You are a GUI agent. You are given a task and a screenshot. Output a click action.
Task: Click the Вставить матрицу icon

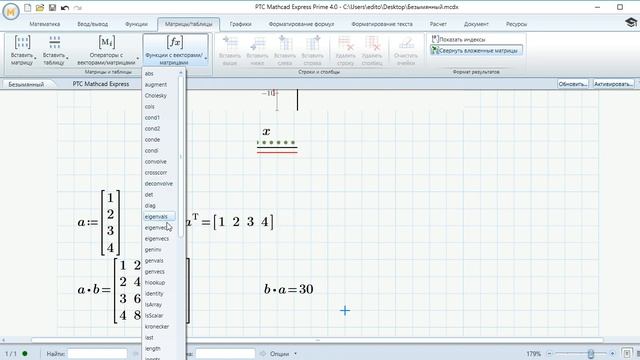[22, 42]
